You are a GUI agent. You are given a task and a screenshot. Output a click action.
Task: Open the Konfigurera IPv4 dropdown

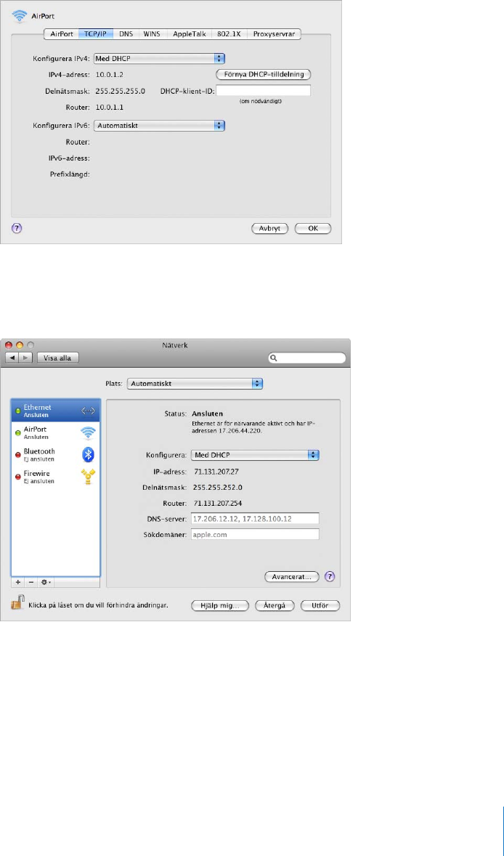pos(160,58)
